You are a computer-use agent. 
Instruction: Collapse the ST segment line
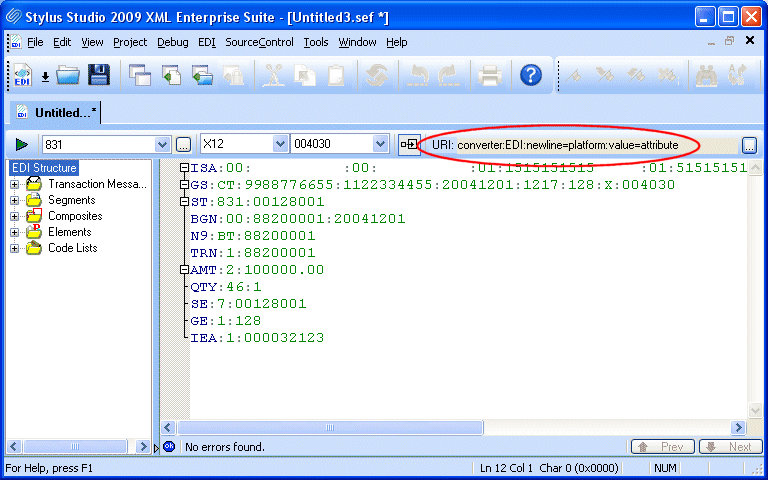pos(184,202)
